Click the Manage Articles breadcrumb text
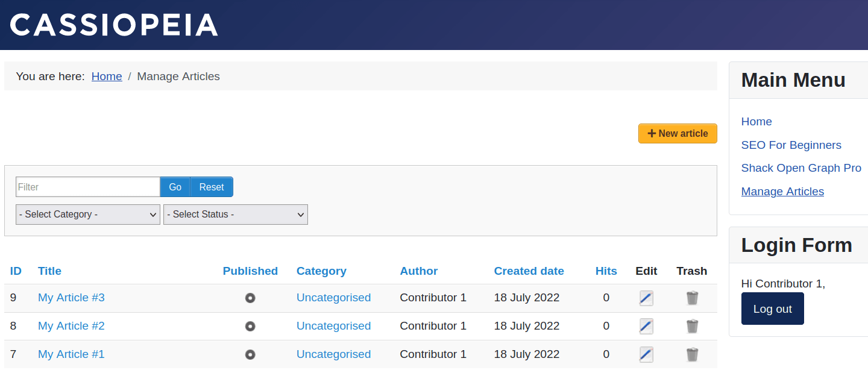Screen dimensions: 868x370 178,77
